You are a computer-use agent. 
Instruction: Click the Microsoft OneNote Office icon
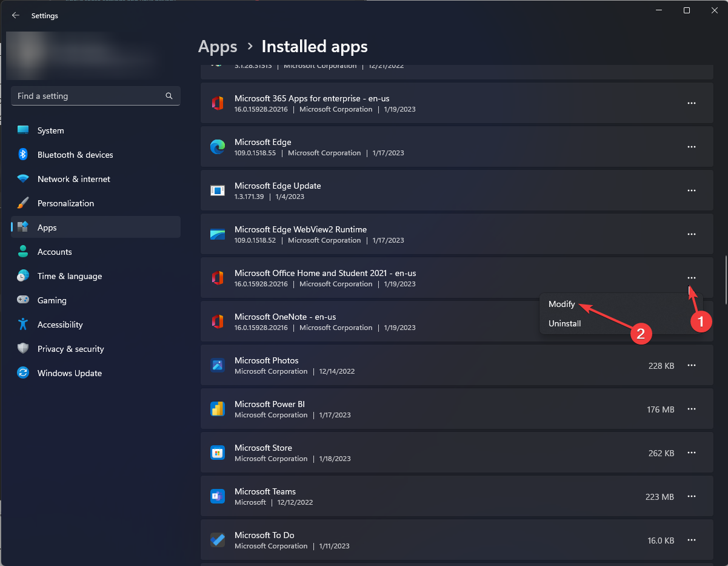[217, 322]
